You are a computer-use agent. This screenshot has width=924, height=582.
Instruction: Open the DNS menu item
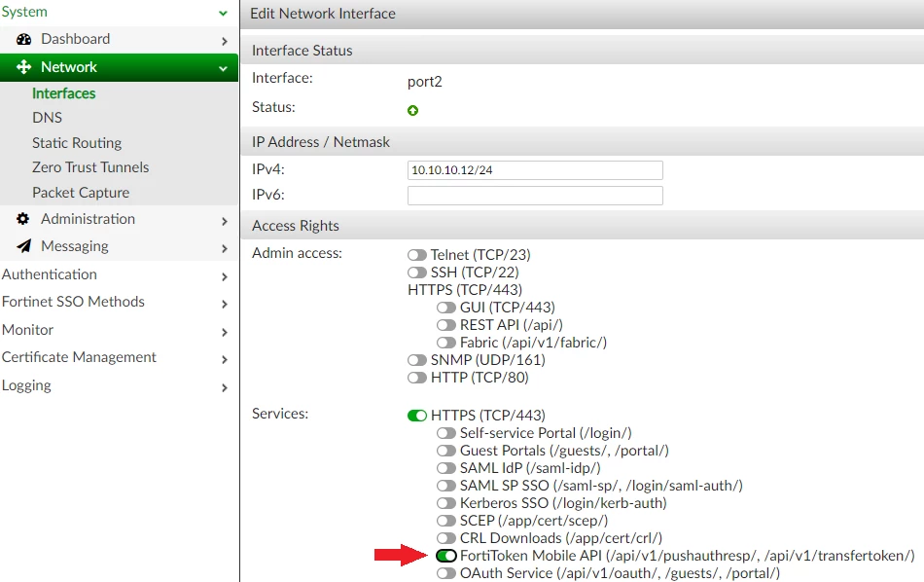click(47, 118)
